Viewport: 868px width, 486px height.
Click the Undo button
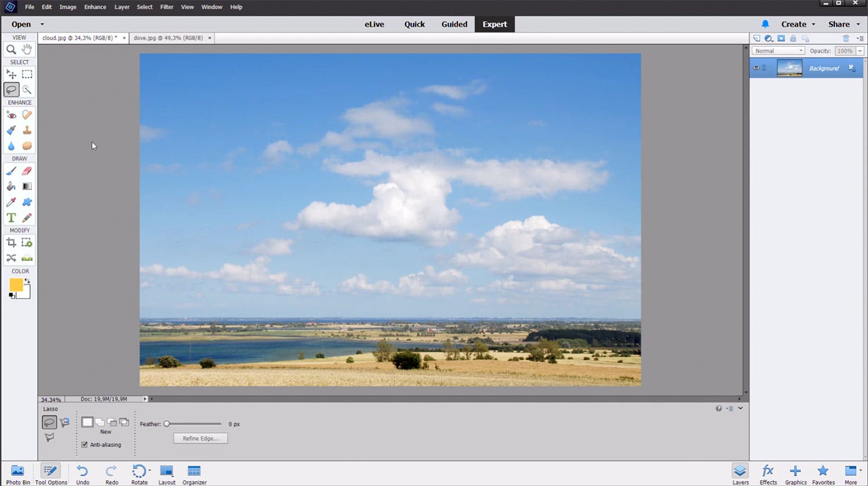(x=83, y=474)
